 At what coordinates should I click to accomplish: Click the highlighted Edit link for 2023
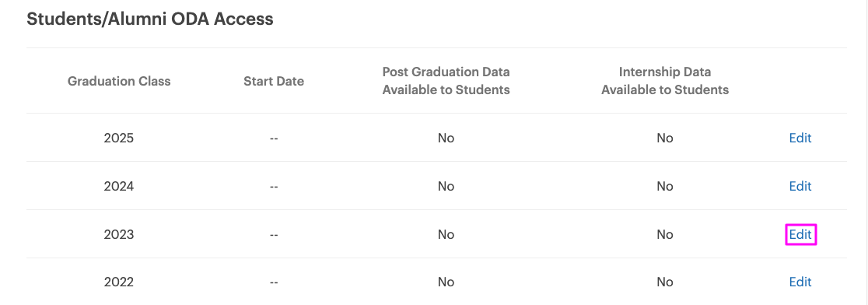pos(800,234)
